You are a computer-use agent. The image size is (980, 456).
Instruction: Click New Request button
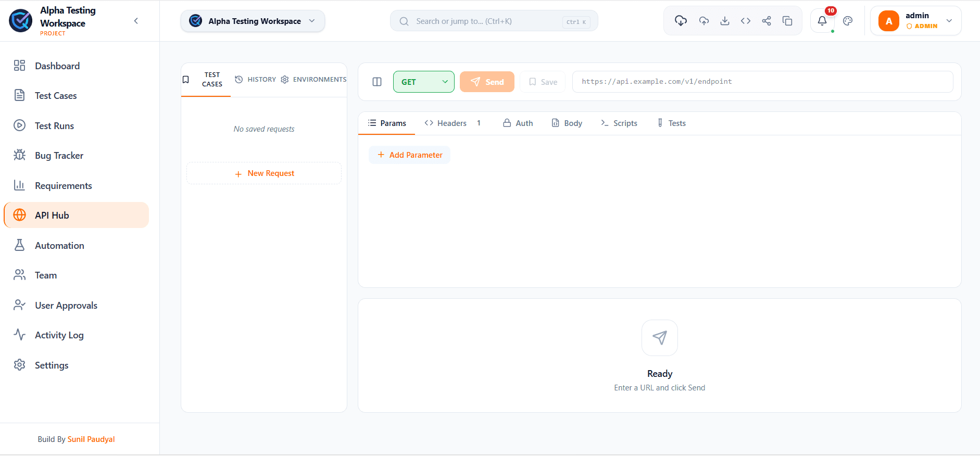(x=264, y=173)
